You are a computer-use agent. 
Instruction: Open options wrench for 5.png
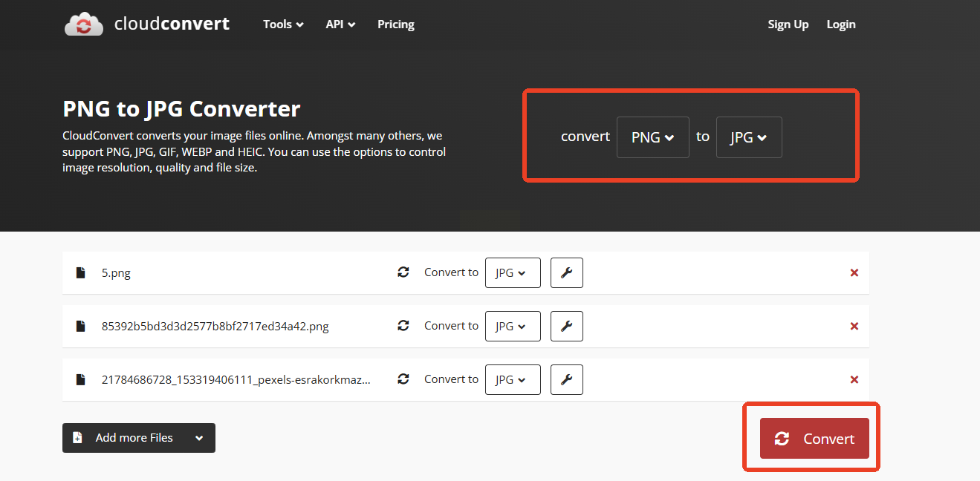pyautogui.click(x=567, y=272)
